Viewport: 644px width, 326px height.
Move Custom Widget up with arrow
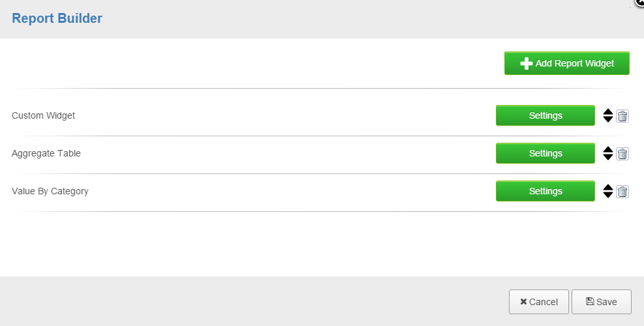tap(608, 112)
